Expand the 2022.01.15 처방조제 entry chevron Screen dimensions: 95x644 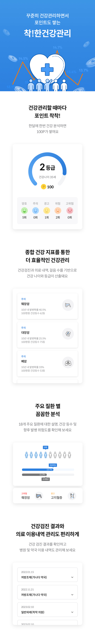tap(72, 577)
